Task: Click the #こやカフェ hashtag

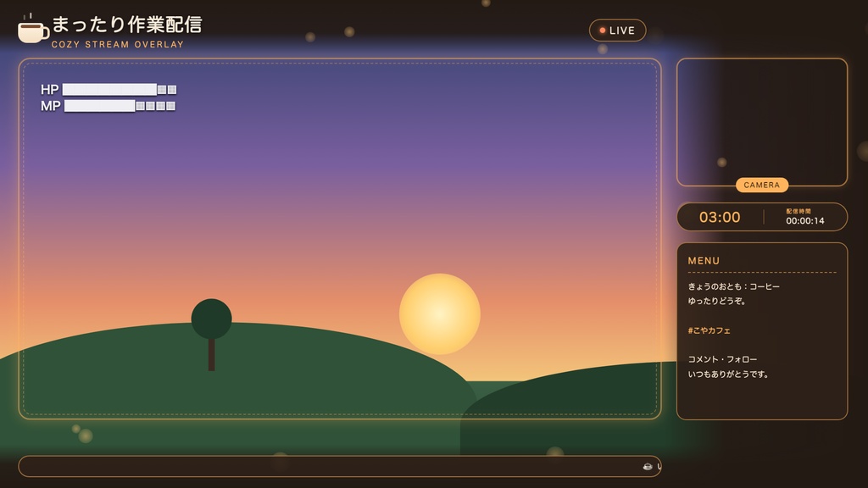Action: [x=709, y=330]
